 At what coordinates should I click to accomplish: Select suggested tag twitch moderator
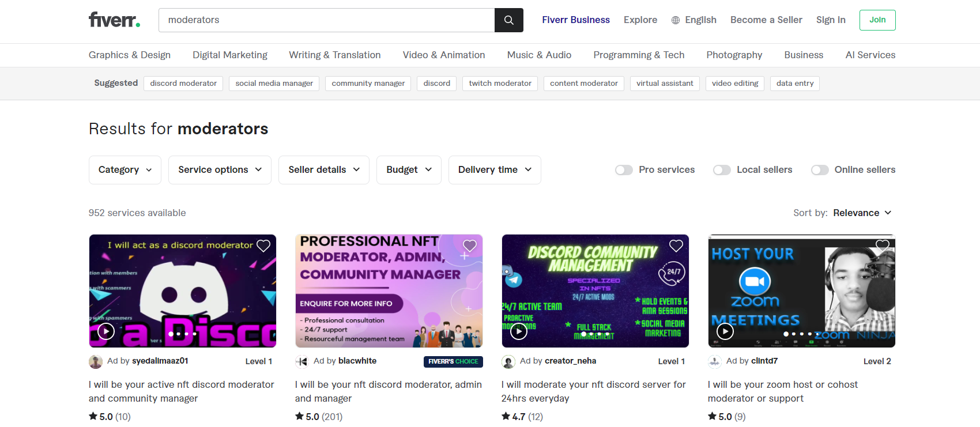[500, 84]
